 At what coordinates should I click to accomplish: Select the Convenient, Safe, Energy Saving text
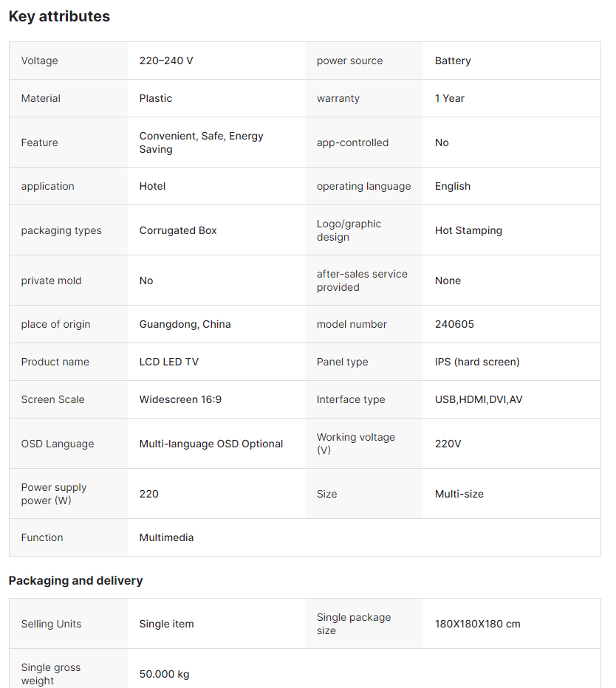coord(201,142)
